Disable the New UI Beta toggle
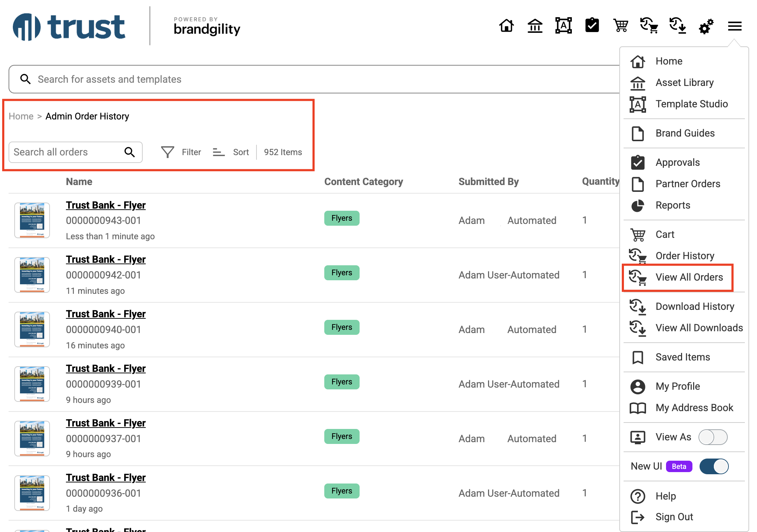The height and width of the screenshot is (532, 757). (714, 466)
